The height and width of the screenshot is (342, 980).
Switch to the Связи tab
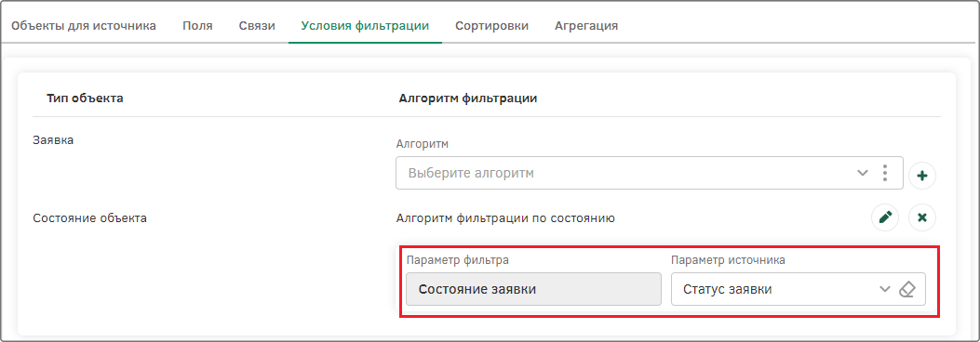pos(257,26)
